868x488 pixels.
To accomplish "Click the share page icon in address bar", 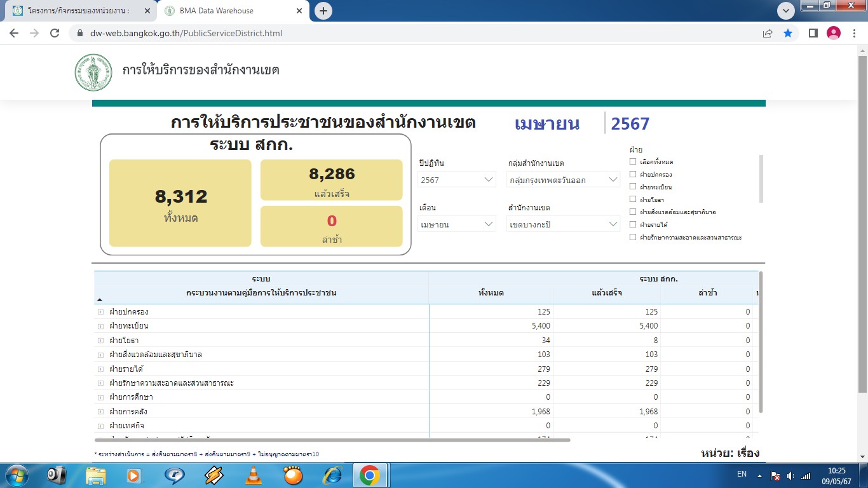I will point(768,33).
